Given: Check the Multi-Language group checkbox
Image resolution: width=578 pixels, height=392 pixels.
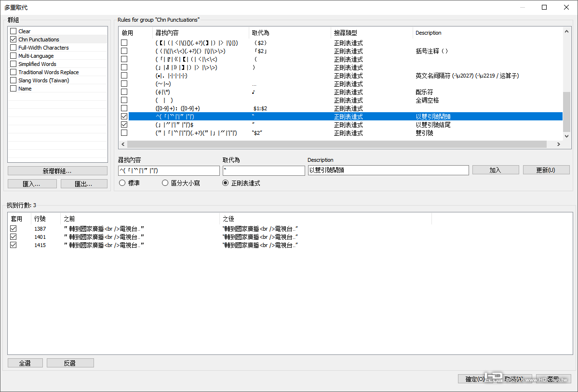Looking at the screenshot, I should click(13, 55).
